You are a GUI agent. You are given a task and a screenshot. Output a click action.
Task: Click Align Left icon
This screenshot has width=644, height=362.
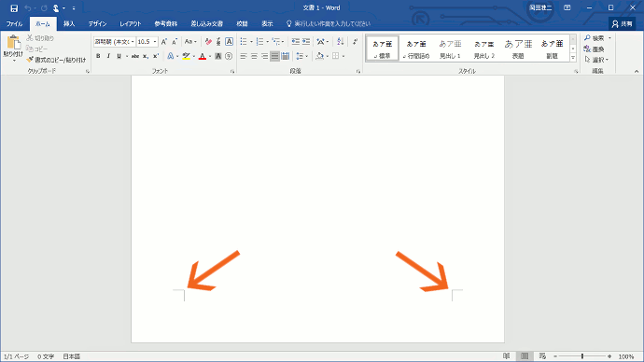[x=244, y=56]
